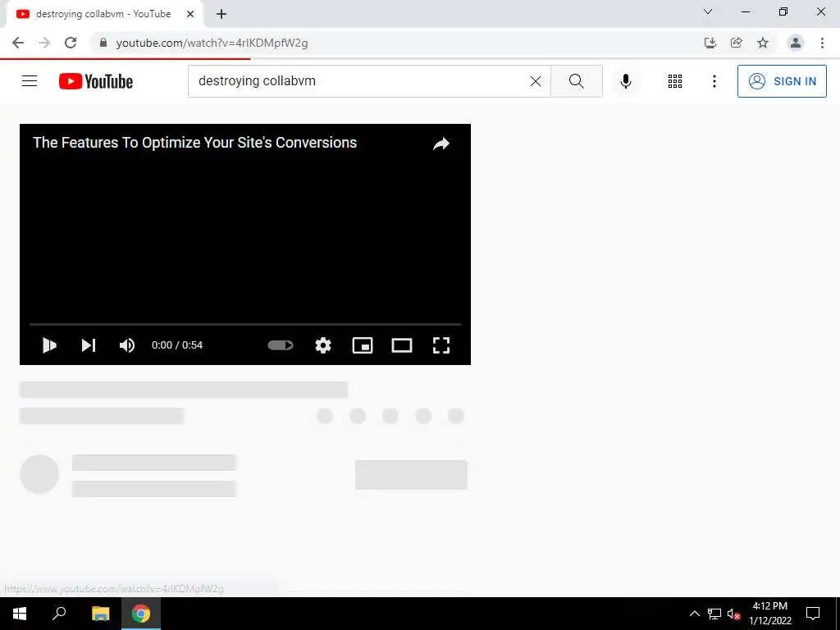Screen dimensions: 840x630
Task: Click the 0:00 / 0:54 time display
Action: click(177, 345)
